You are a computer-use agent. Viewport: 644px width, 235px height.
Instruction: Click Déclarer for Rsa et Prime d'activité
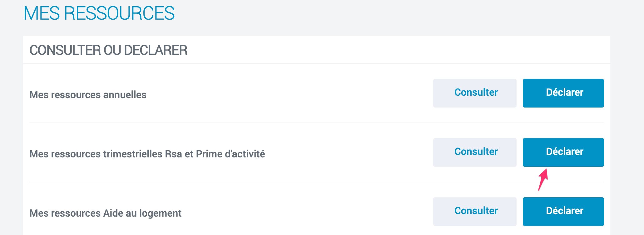point(563,152)
